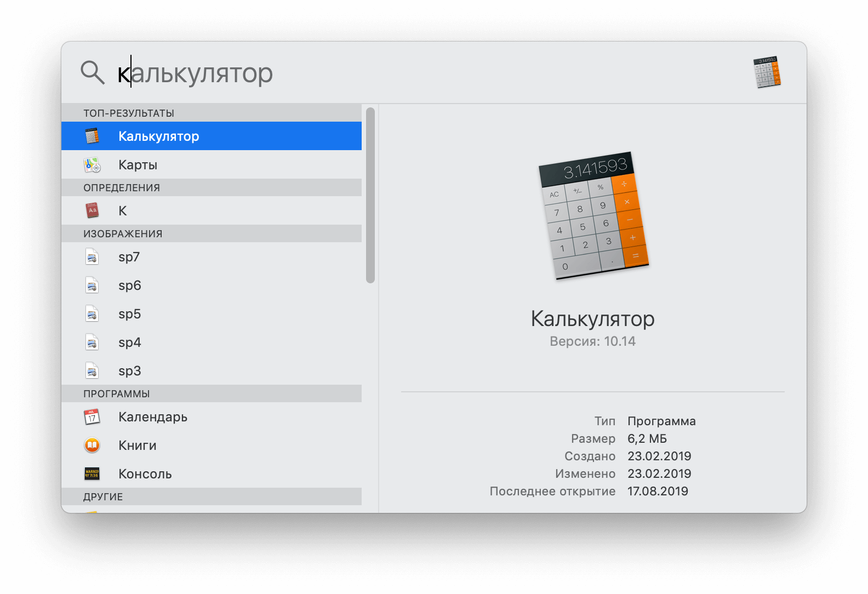Select the Книги program result
Image resolution: width=868 pixels, height=594 pixels.
(212, 445)
